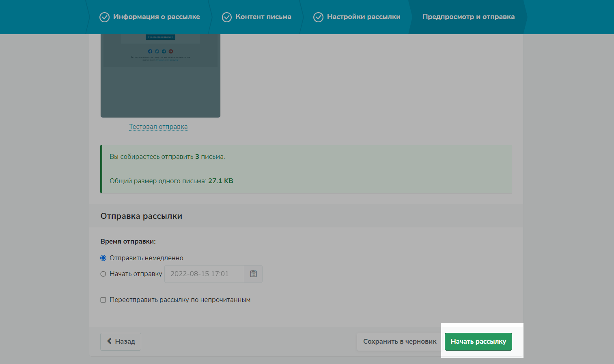Click Telegram icon in email preview
The height and width of the screenshot is (364, 614).
pyautogui.click(x=164, y=51)
